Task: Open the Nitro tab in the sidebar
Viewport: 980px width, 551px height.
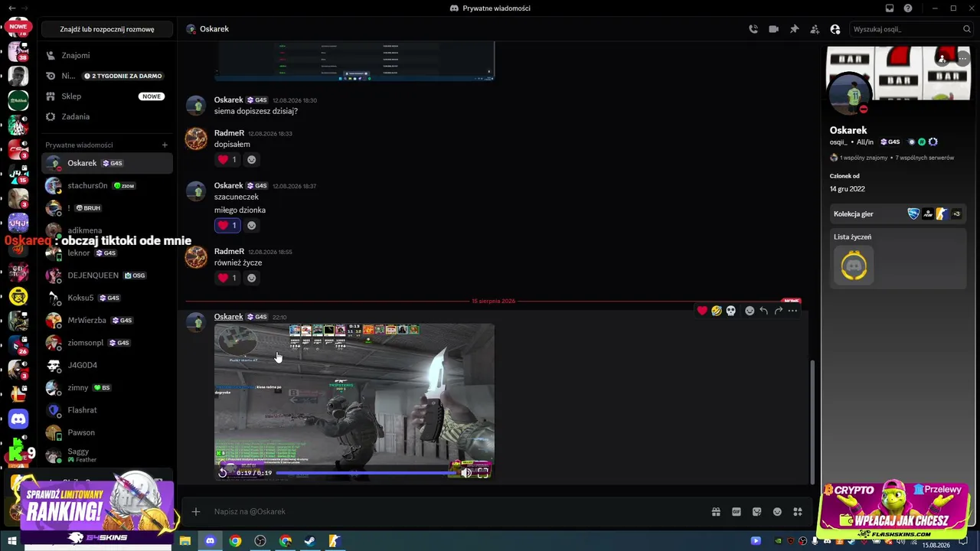Action: click(107, 76)
